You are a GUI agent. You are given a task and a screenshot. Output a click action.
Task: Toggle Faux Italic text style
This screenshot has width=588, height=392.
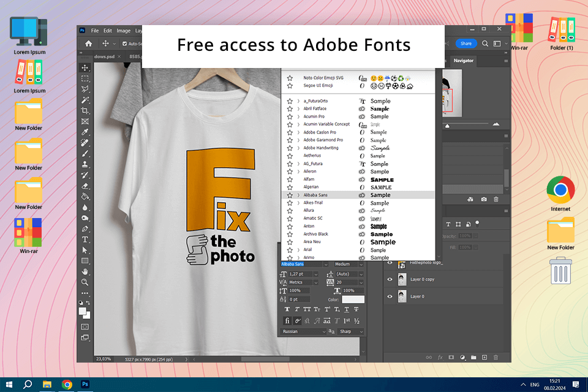click(x=296, y=309)
